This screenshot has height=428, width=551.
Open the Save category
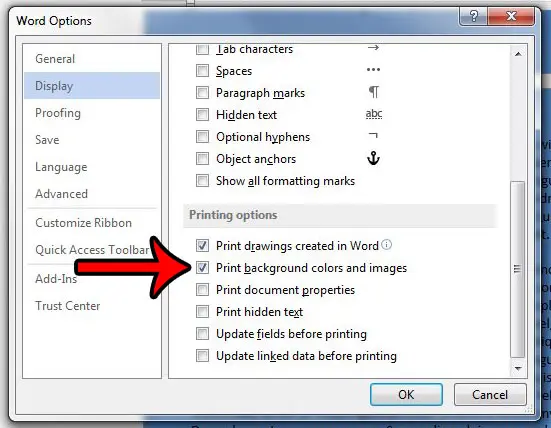point(92,140)
